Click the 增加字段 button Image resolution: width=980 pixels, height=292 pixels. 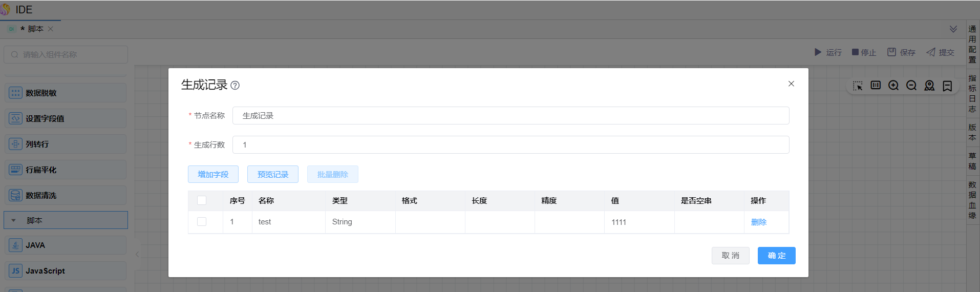tap(213, 174)
